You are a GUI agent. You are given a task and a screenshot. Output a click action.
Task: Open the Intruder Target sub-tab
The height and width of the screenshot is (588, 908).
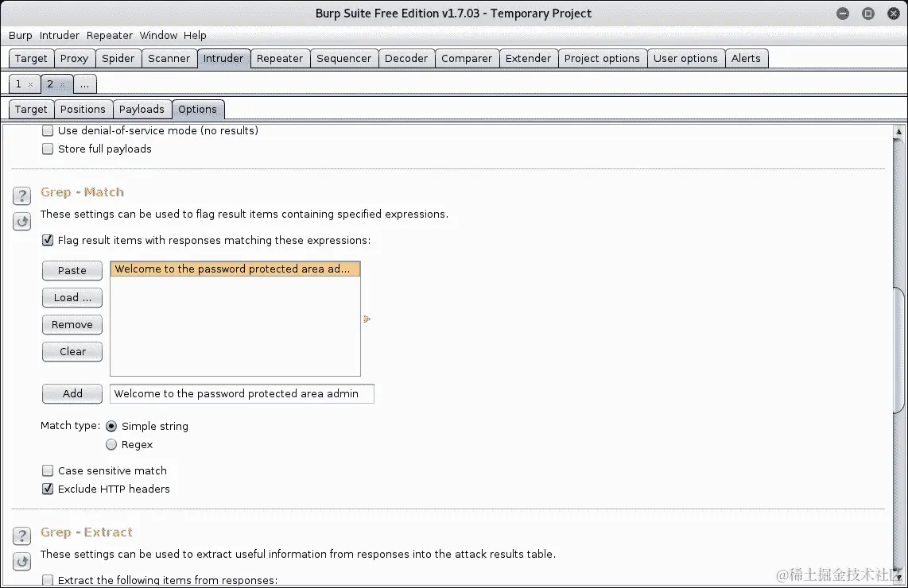(31, 110)
